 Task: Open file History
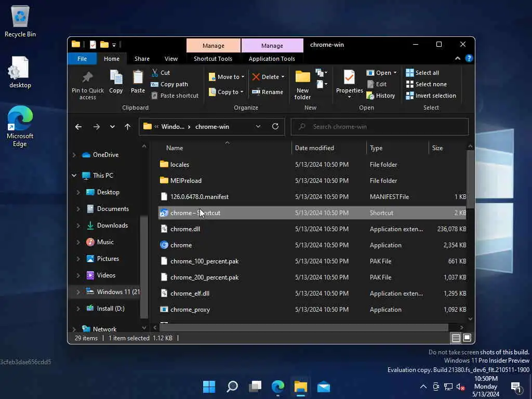click(381, 96)
